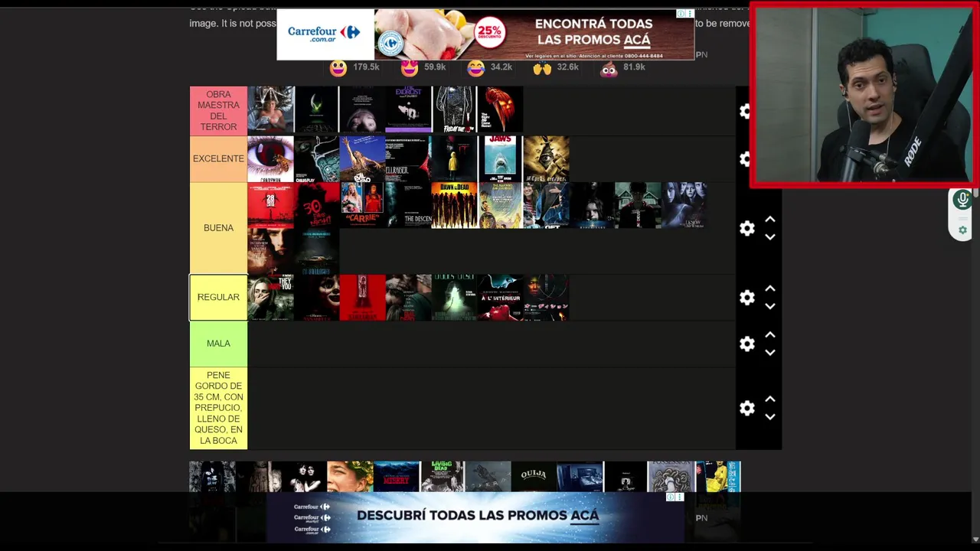Screen dimensions: 980x551
Task: Select the 28 Days Later poster
Action: 270,205
